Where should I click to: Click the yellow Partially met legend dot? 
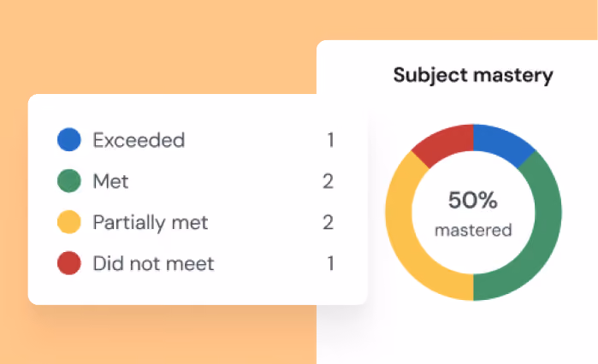click(69, 222)
